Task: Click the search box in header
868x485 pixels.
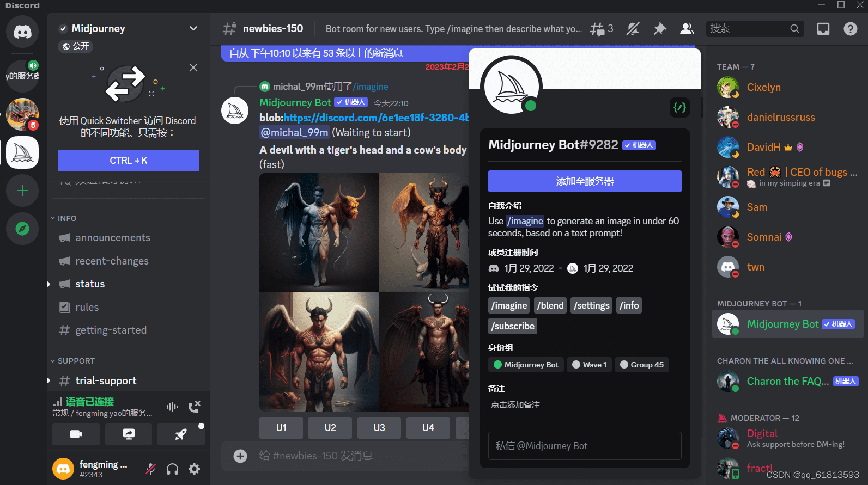Action: click(755, 29)
